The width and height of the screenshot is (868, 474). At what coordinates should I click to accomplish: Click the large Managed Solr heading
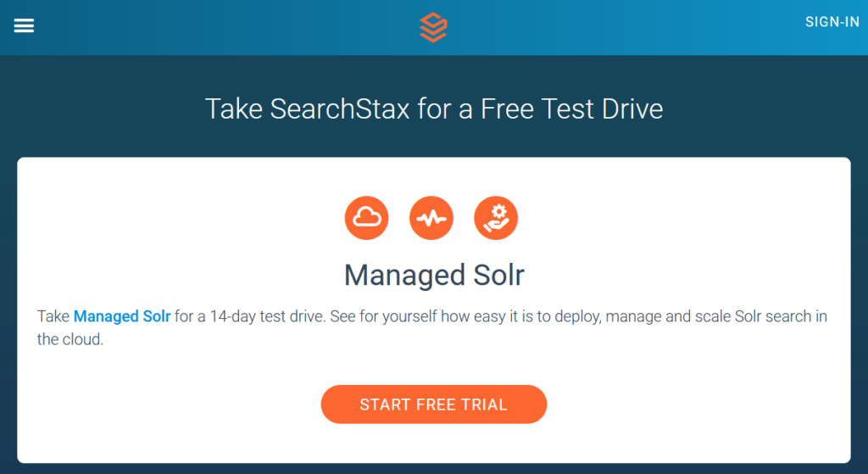pos(434,275)
